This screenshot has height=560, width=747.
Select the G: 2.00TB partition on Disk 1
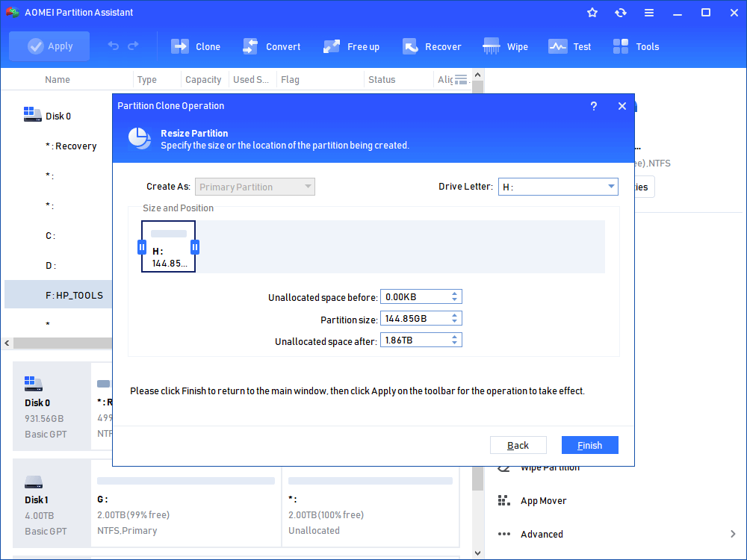click(186, 505)
